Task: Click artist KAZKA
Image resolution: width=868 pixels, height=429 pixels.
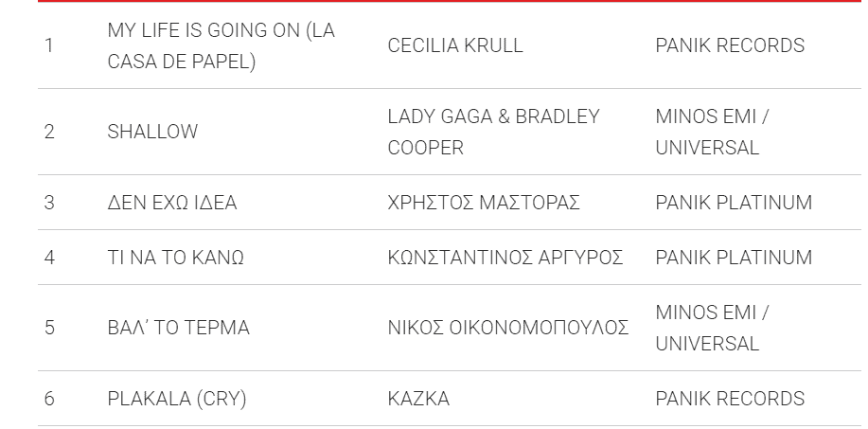Action: click(x=418, y=399)
